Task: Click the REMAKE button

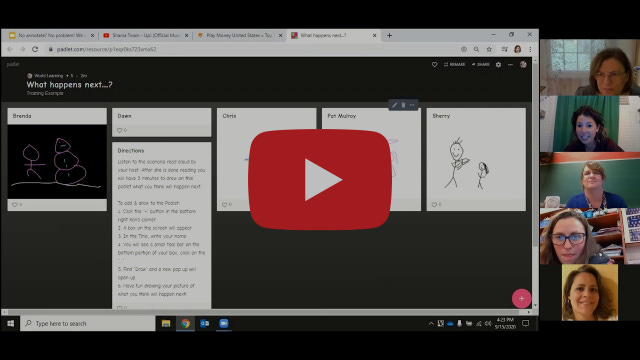Action: 454,64
